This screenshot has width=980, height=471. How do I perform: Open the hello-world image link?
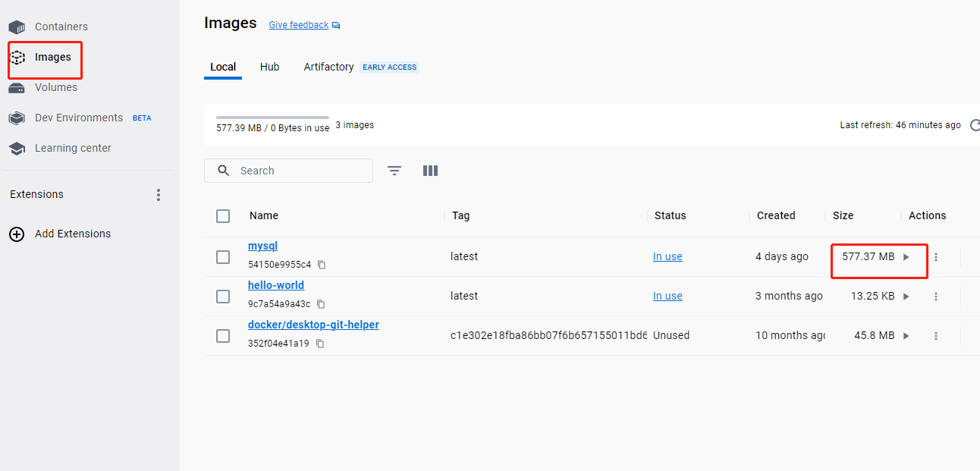(x=276, y=286)
